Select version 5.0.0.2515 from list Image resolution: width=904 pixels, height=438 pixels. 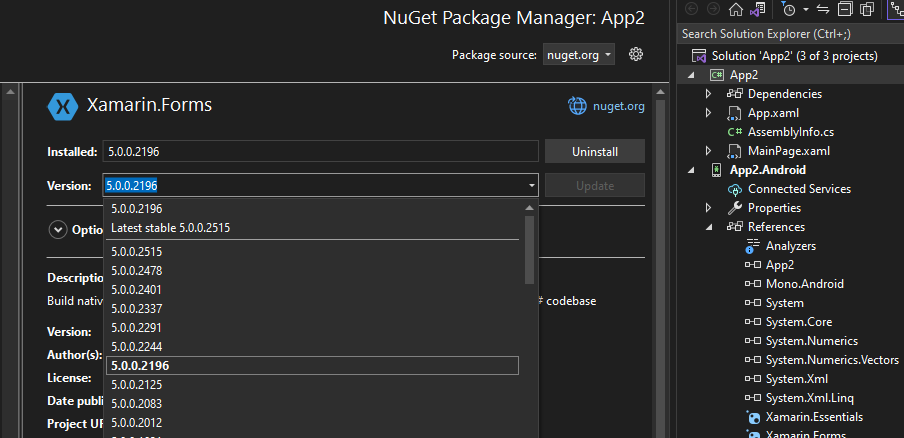coord(136,251)
